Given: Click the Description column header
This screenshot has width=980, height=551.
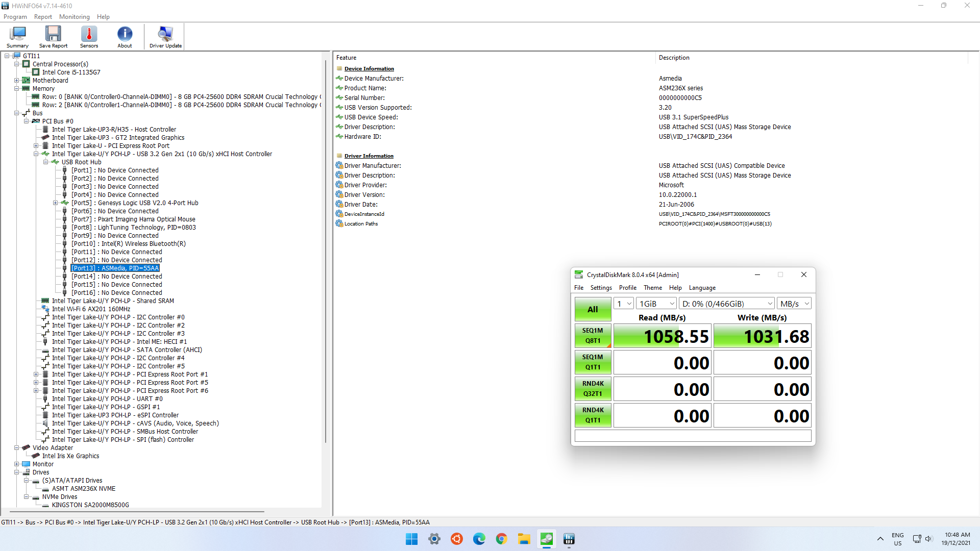Looking at the screenshot, I should click(x=812, y=58).
